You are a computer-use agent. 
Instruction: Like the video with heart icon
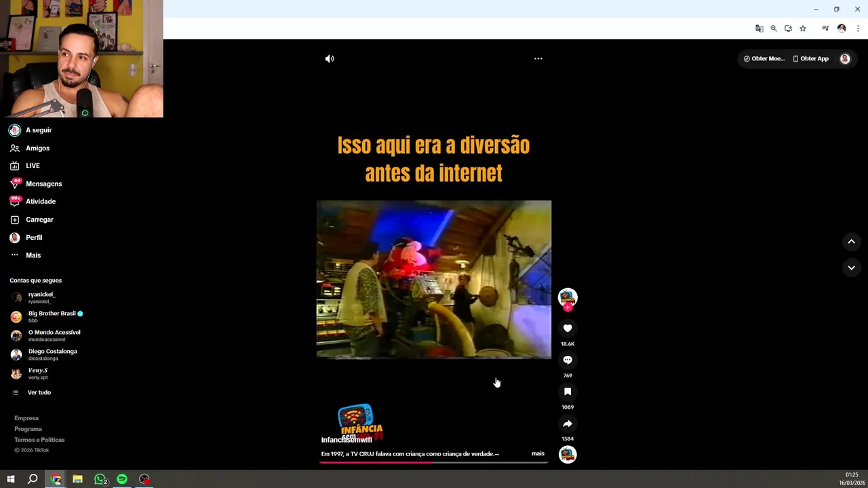coord(568,328)
